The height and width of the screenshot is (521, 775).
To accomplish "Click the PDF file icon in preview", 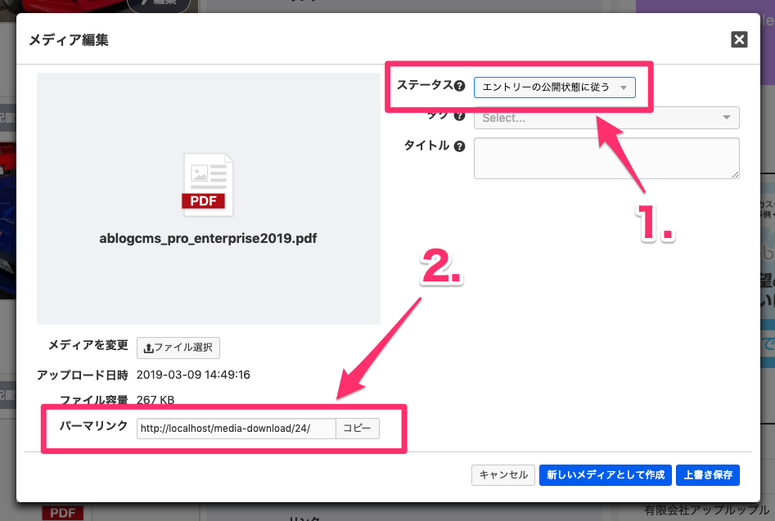I will pos(208,185).
